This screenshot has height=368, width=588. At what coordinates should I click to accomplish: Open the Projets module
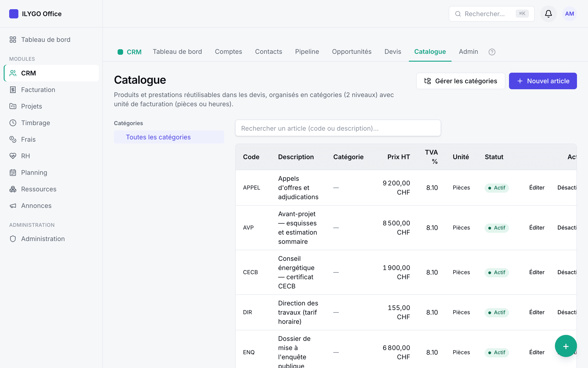click(x=51, y=106)
